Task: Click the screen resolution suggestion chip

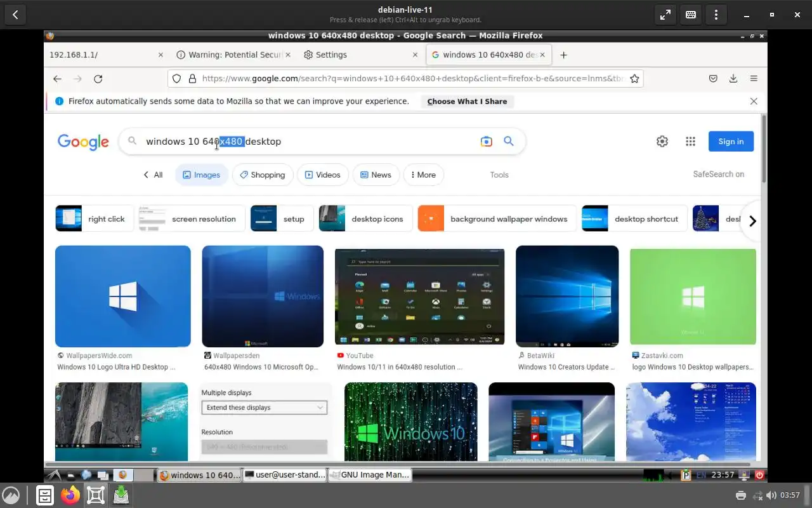Action: click(192, 219)
